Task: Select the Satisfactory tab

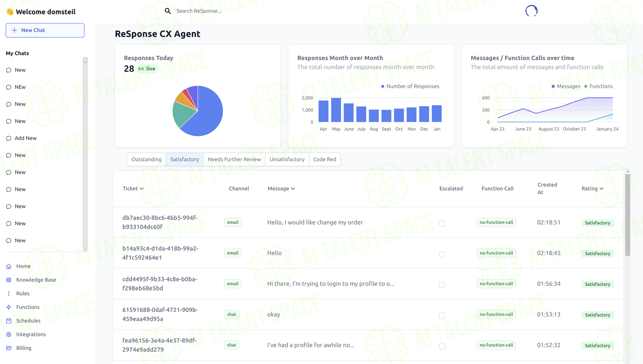Action: pyautogui.click(x=185, y=159)
